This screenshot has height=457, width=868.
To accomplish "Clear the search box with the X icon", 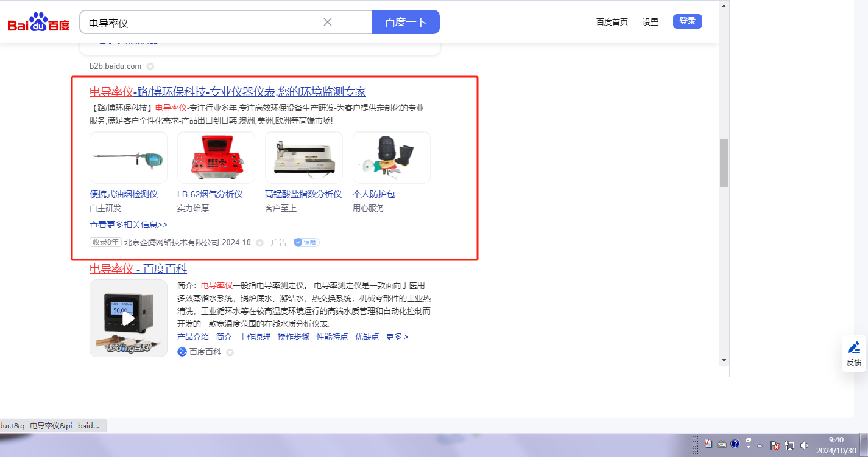I will click(328, 22).
